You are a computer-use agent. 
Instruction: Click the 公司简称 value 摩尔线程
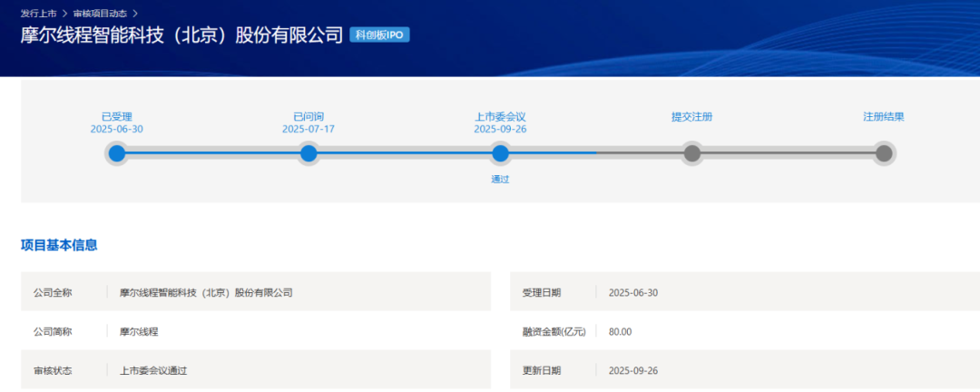(x=139, y=331)
